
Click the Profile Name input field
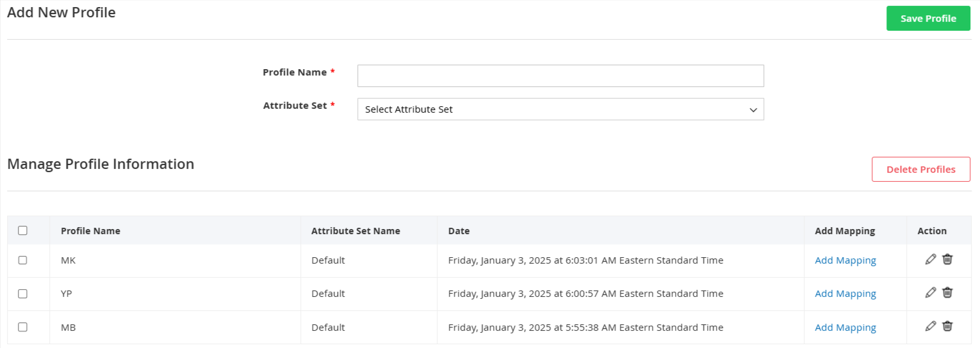coord(560,75)
